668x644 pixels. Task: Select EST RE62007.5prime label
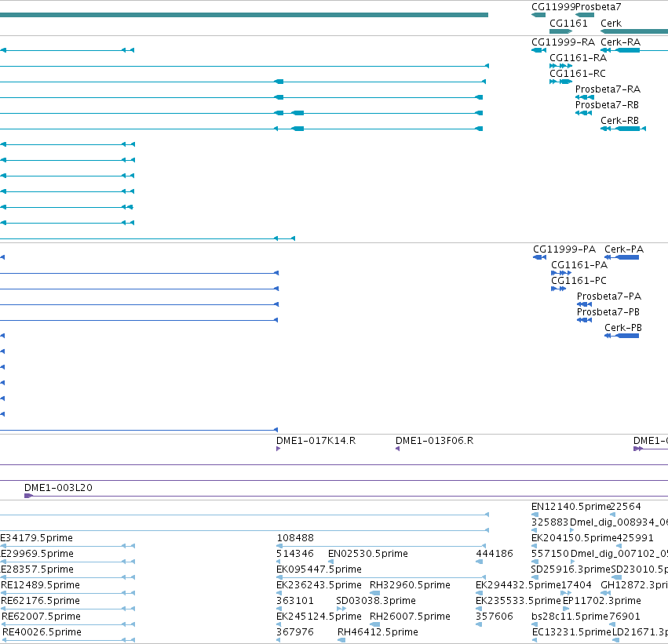(42, 617)
